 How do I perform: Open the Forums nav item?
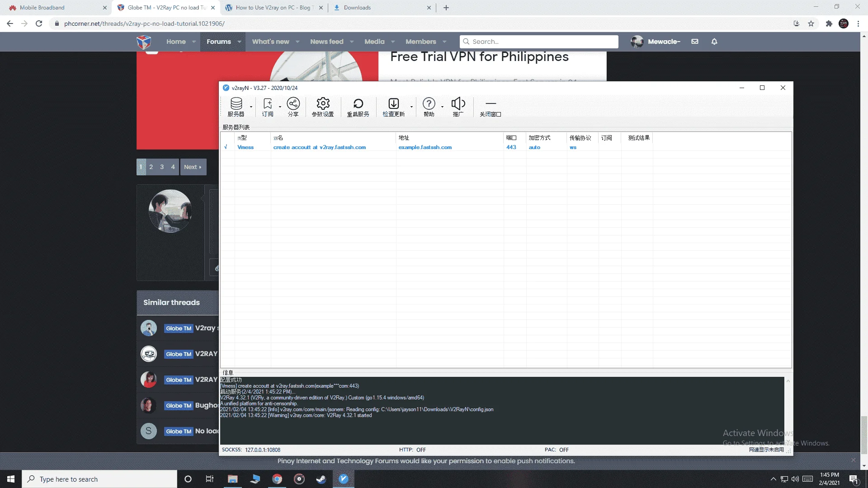[219, 42]
